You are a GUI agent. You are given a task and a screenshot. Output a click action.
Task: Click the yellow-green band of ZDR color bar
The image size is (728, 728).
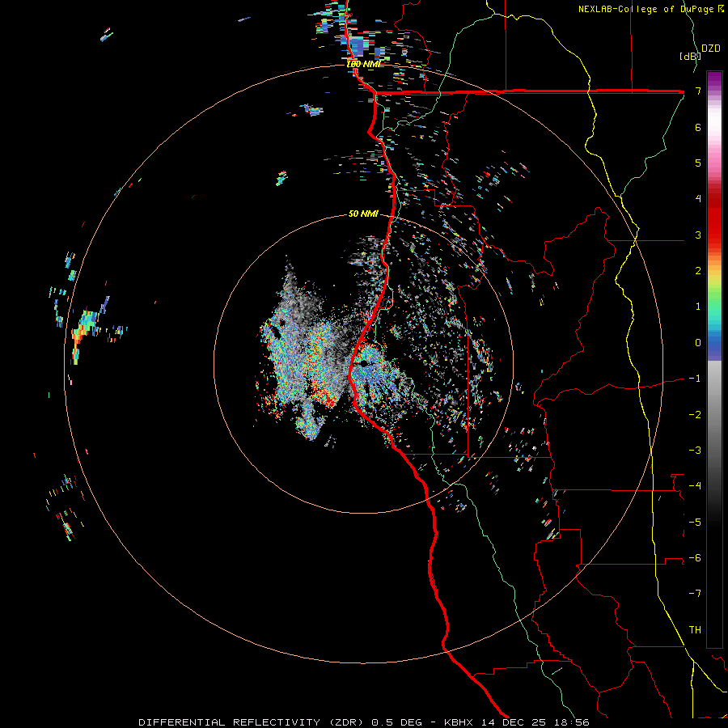[x=714, y=282]
